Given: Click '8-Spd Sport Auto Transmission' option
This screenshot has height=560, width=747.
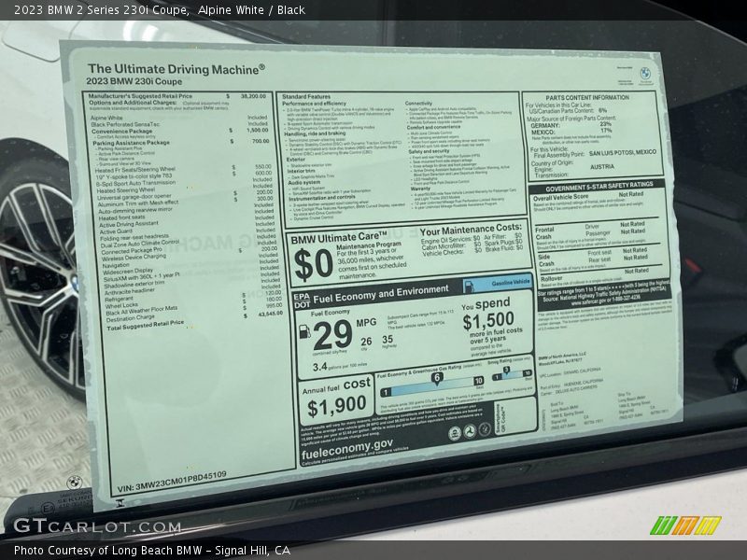Looking at the screenshot, I should [x=135, y=183].
